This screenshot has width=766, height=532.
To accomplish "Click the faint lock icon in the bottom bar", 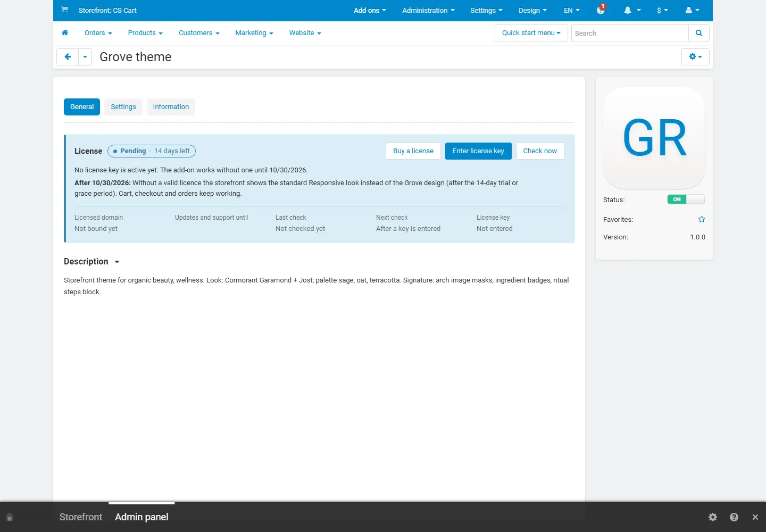I will pos(10,517).
